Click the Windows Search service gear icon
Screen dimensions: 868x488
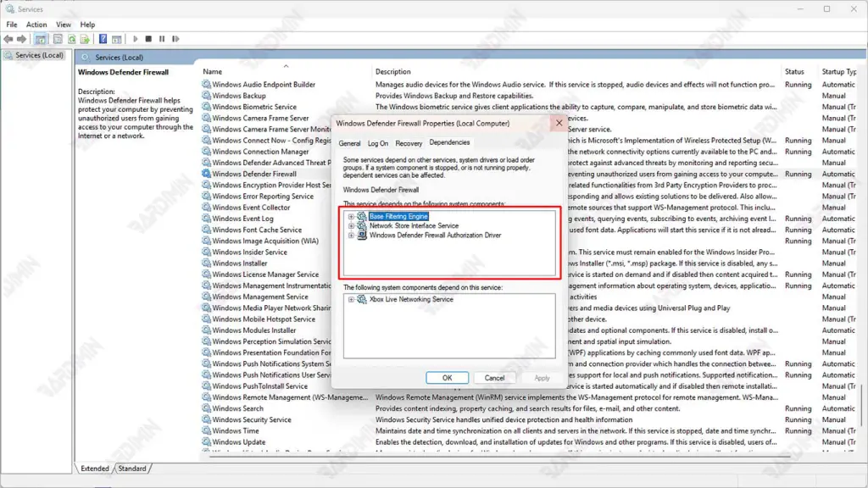click(207, 408)
